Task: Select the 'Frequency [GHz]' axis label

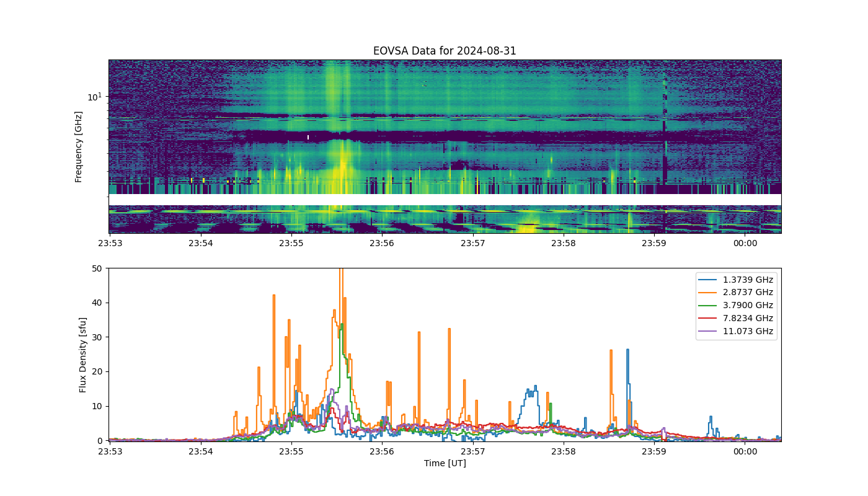Action: coord(79,147)
